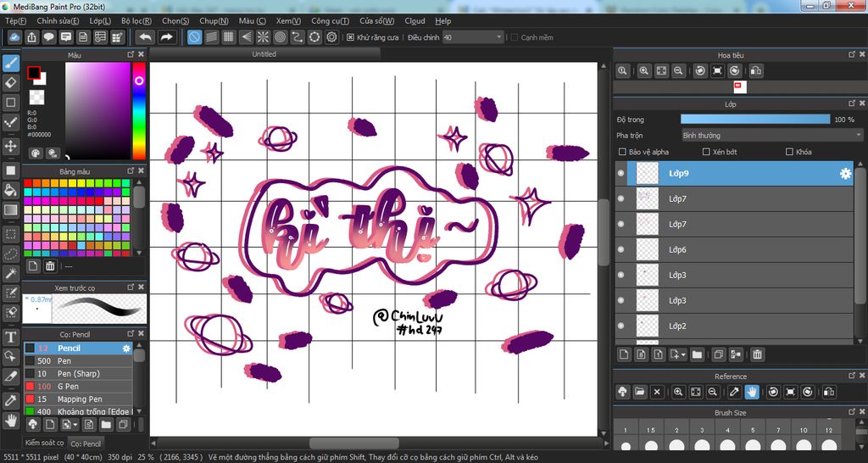Delete palette color with trash icon
The width and height of the screenshot is (868, 463).
(50, 265)
